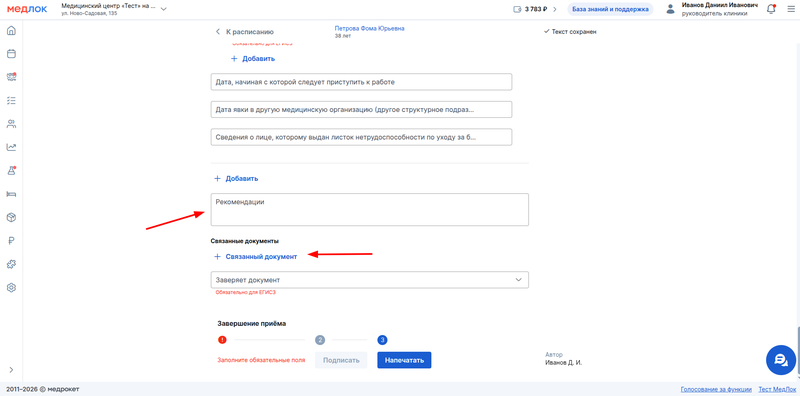Open the warehouse box icon in sidebar
The width and height of the screenshot is (800, 396).
click(x=11, y=217)
